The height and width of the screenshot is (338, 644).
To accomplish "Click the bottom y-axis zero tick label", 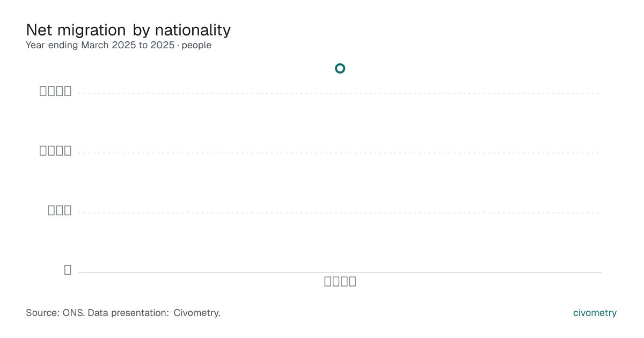I will tap(68, 270).
